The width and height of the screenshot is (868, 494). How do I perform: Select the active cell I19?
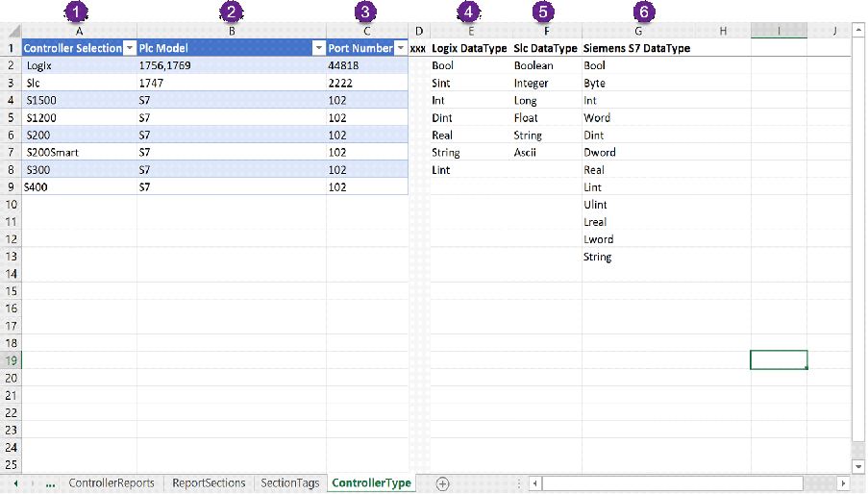(779, 360)
